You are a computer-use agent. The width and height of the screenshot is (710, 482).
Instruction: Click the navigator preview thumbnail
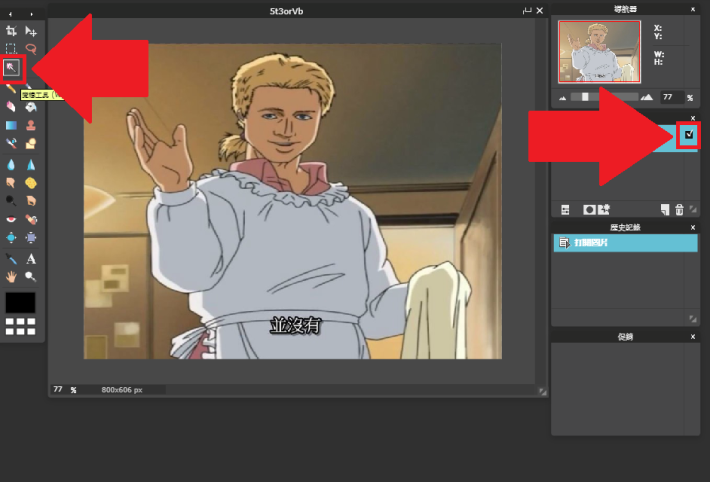click(x=600, y=51)
